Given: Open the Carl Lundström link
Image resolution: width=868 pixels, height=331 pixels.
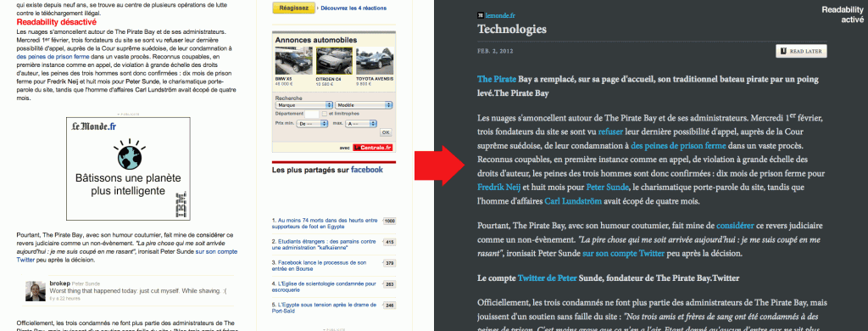Looking at the screenshot, I should pyautogui.click(x=573, y=200).
